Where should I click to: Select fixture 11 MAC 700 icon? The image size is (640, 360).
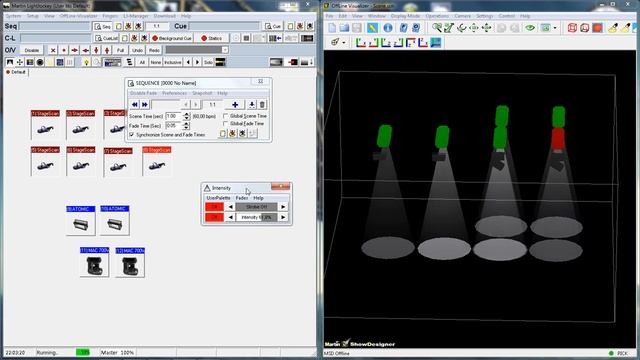94,262
